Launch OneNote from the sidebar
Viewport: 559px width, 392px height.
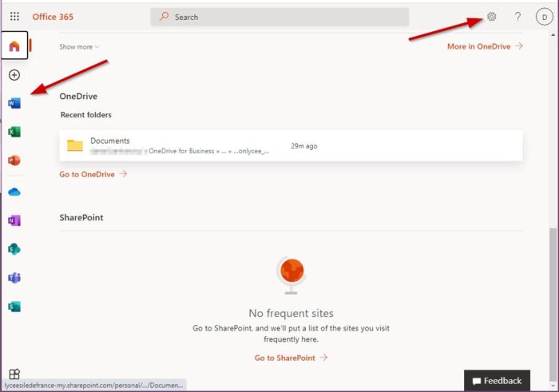coord(14,220)
